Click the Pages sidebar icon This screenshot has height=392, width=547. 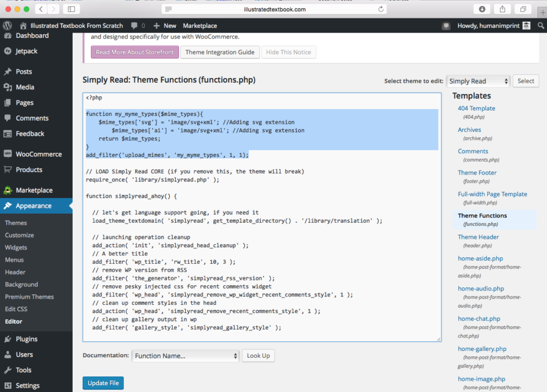[8, 103]
